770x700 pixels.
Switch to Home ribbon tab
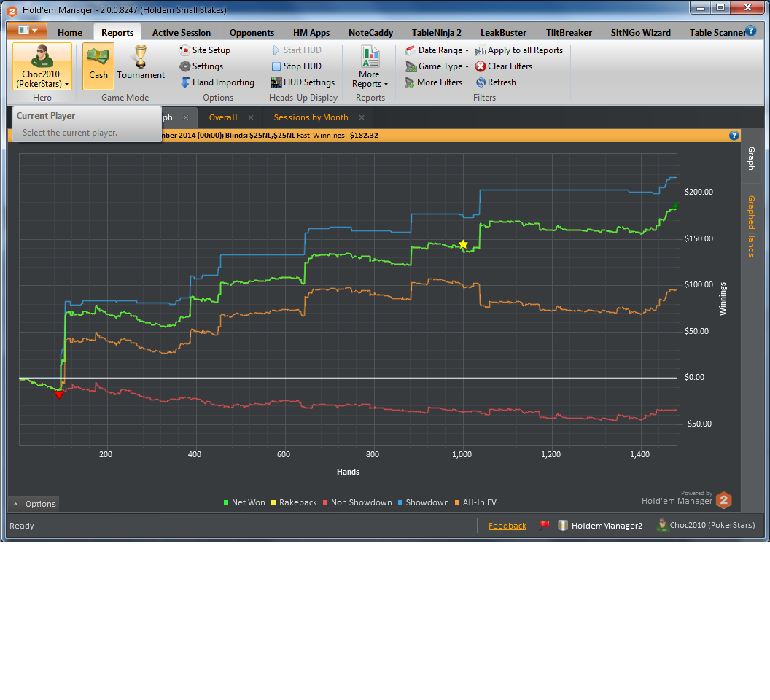click(70, 32)
